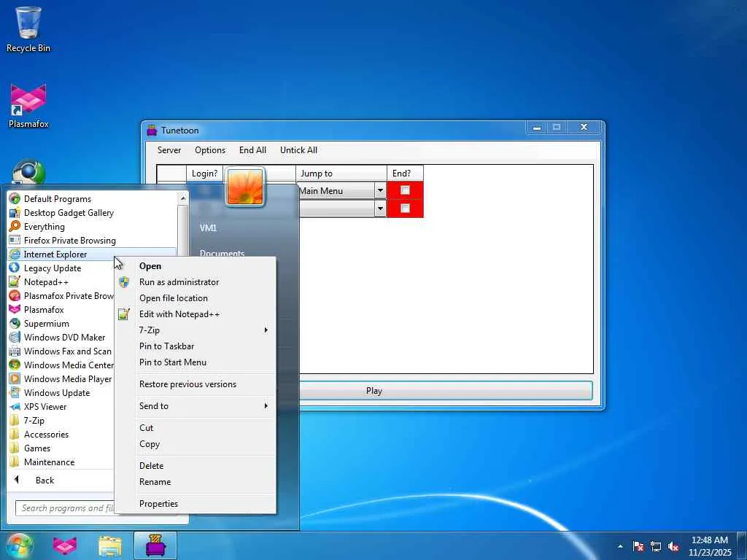Open the Options menu in Tunetoon
This screenshot has width=747, height=560.
210,150
